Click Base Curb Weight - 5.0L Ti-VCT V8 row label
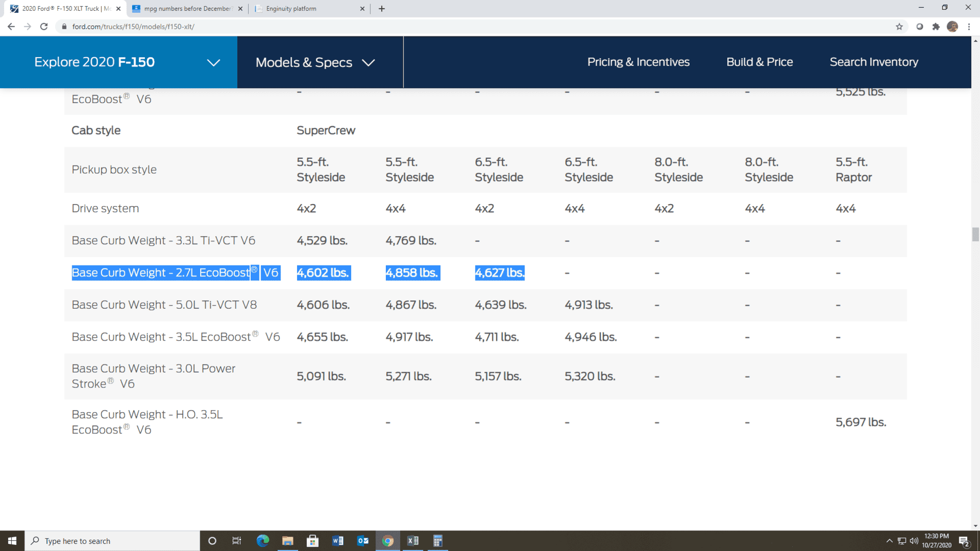The height and width of the screenshot is (551, 980). [x=164, y=305]
